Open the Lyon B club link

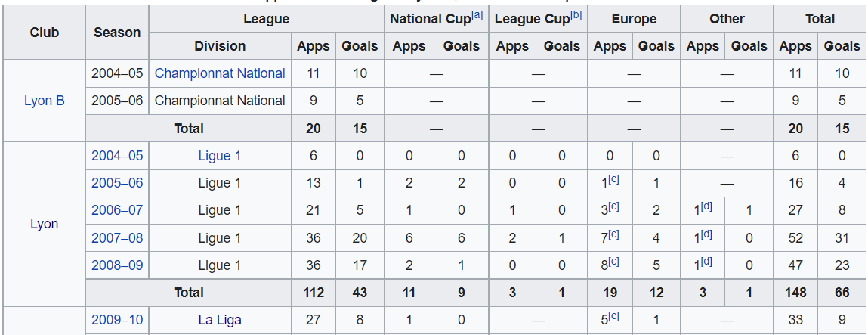point(45,101)
